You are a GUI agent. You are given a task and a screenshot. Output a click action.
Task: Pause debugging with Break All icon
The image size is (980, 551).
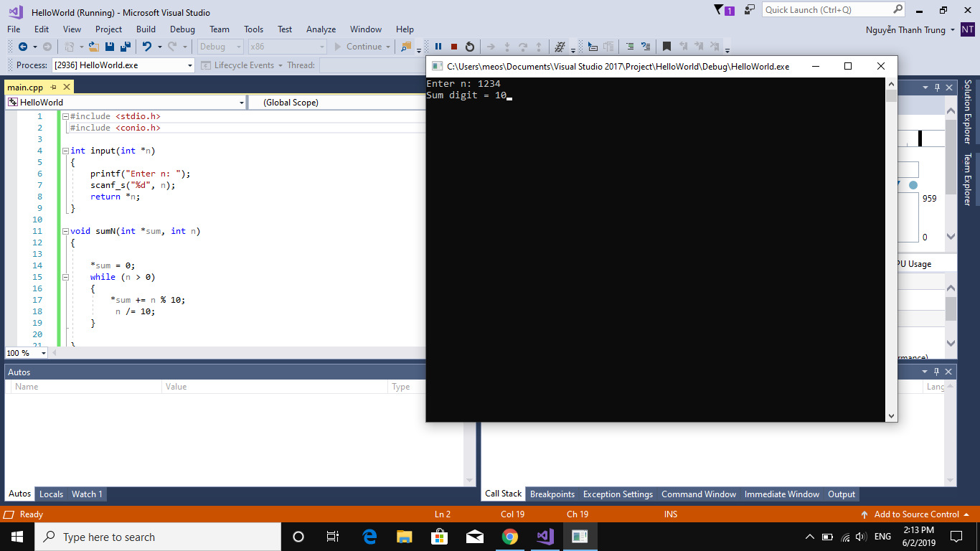click(438, 47)
